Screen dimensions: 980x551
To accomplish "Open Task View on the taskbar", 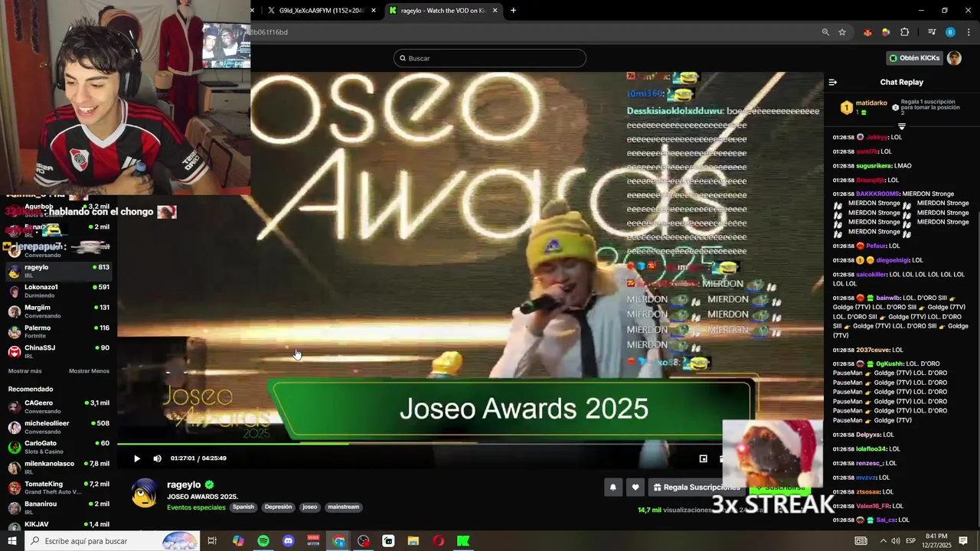I will [213, 541].
